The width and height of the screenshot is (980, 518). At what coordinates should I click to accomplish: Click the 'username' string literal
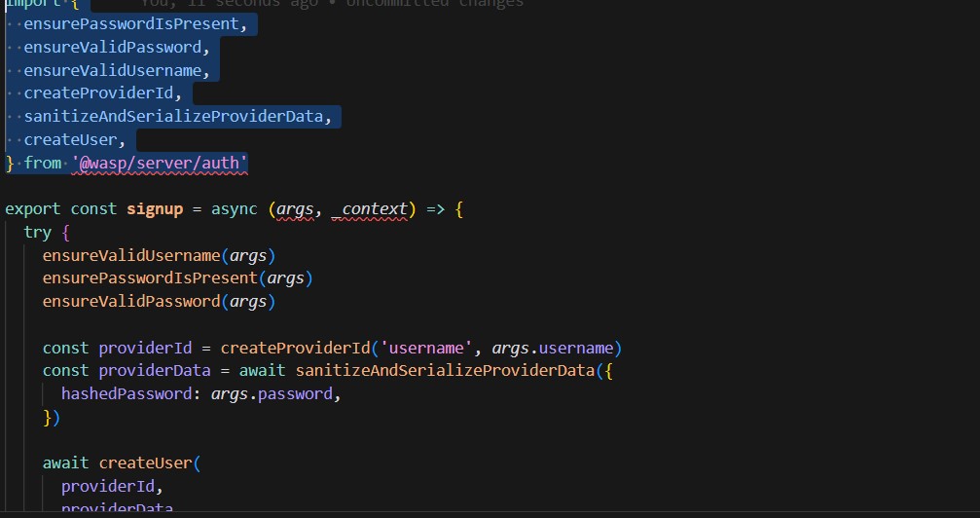tap(426, 348)
